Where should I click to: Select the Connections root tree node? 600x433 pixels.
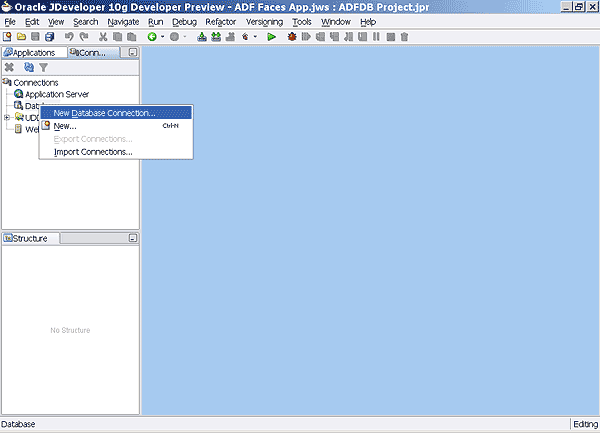tap(36, 83)
